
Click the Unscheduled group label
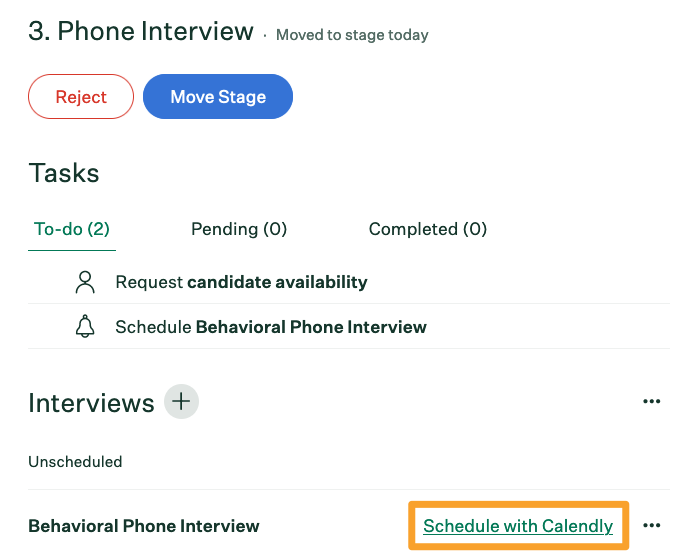pos(75,462)
